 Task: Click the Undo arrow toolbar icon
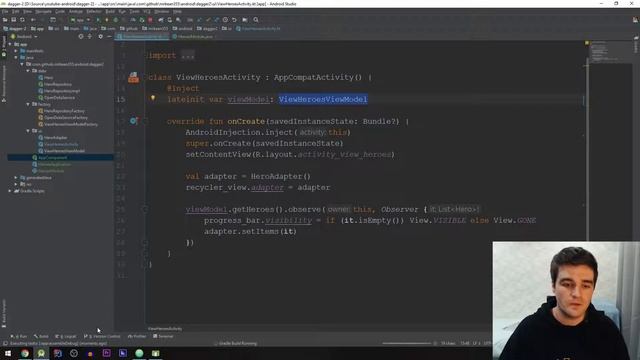tap(234, 20)
